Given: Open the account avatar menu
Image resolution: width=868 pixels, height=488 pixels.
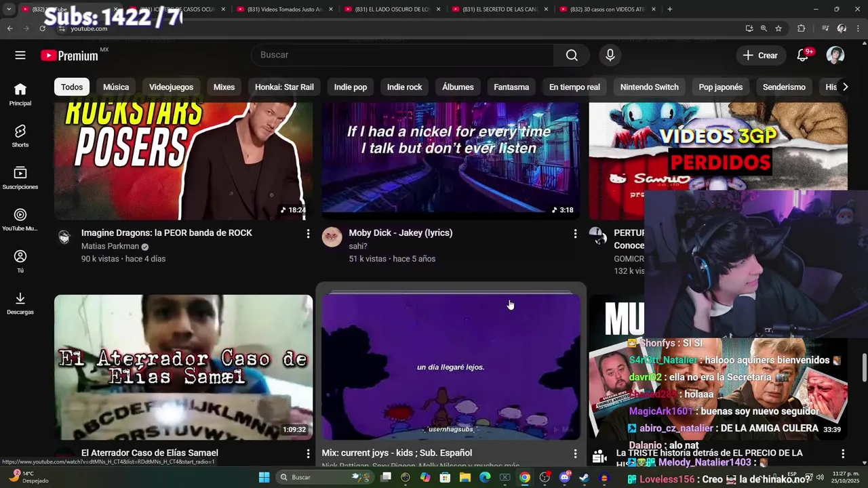Looking at the screenshot, I should (x=835, y=55).
